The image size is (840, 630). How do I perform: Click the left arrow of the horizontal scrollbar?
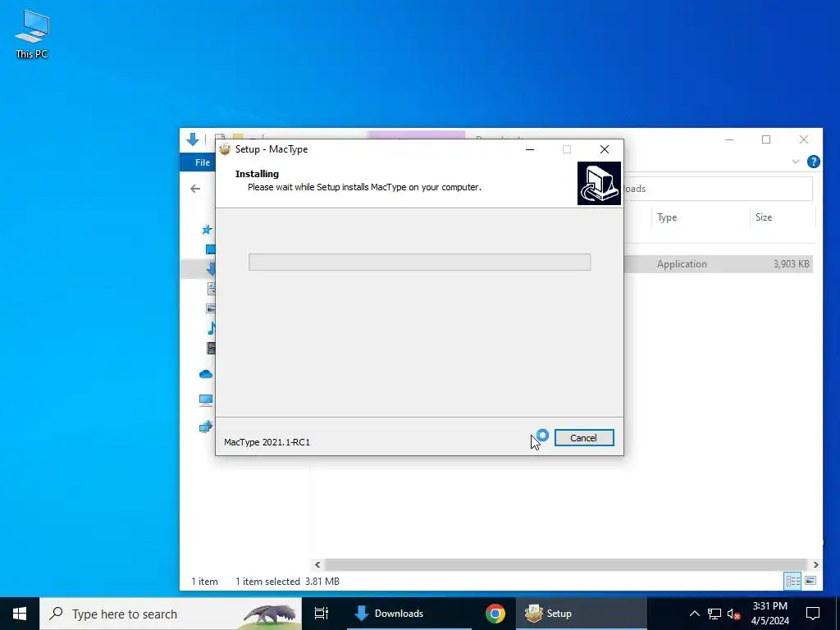click(317, 564)
